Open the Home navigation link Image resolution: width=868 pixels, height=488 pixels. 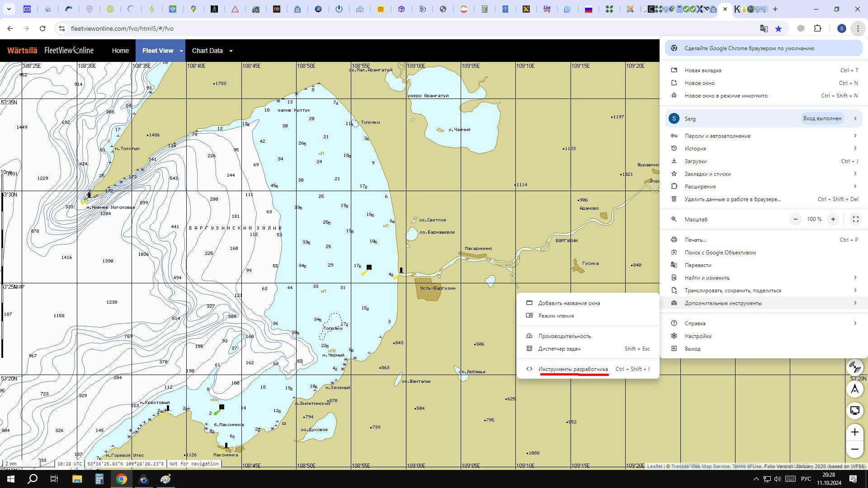120,51
